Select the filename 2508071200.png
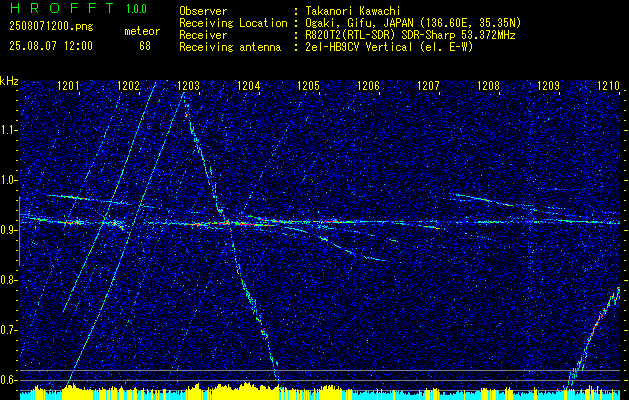629x400 pixels. click(51, 27)
